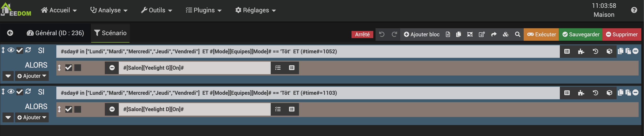Screen dimensions: 644x136
Task: Click the Sauvegarder button
Action: 580,34
